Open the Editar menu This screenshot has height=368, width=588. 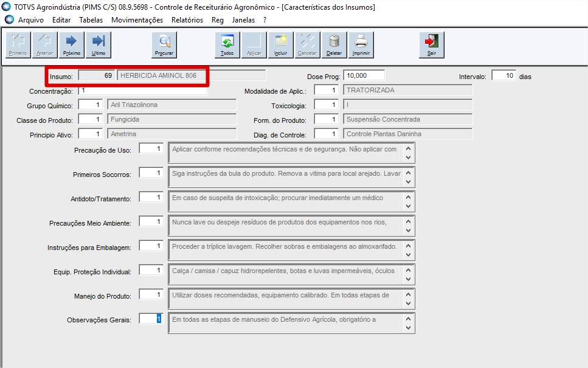tap(61, 20)
